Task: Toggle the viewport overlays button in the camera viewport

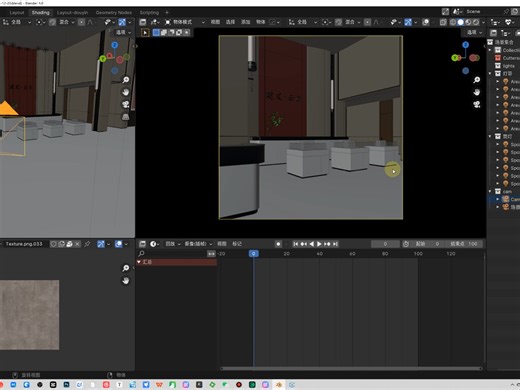Action: click(x=426, y=22)
